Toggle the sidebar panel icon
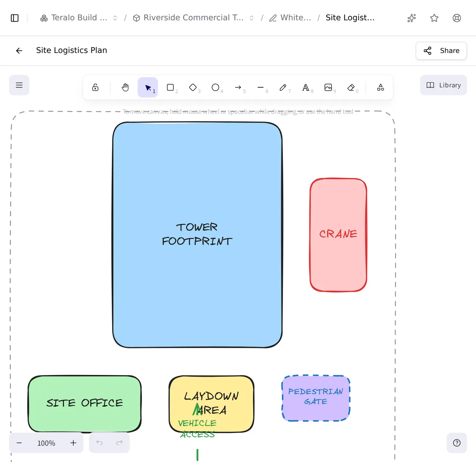The width and height of the screenshot is (476, 462). (15, 18)
